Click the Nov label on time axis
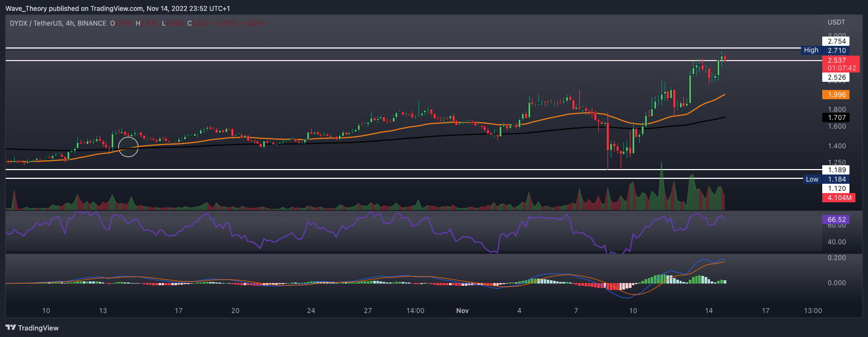The height and width of the screenshot is (337, 868). pos(462,311)
